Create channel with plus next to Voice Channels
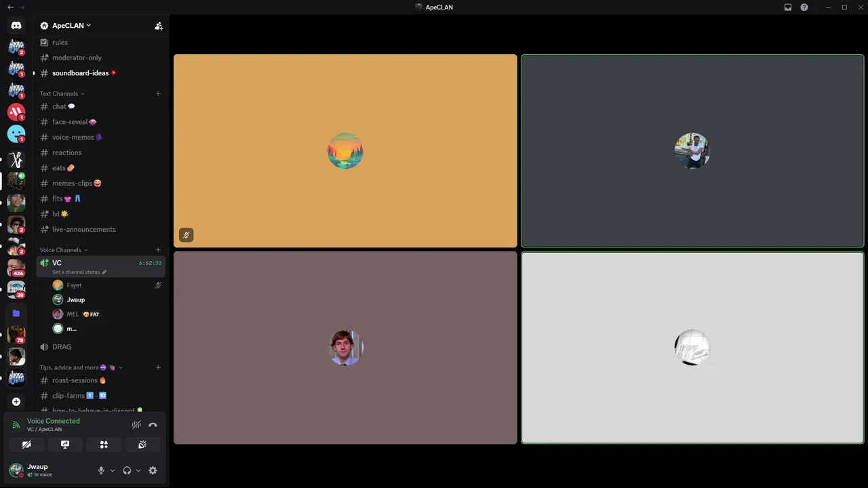Screen dimensions: 868x488 point(158,250)
